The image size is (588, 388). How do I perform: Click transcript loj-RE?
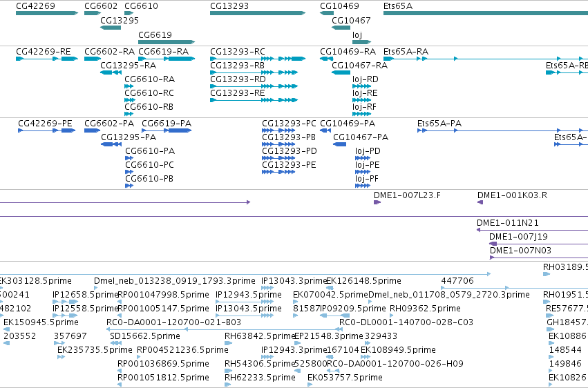click(x=365, y=93)
